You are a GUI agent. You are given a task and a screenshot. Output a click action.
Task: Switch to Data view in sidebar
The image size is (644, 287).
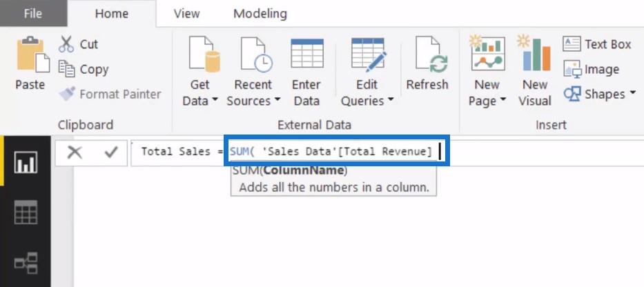click(x=26, y=212)
